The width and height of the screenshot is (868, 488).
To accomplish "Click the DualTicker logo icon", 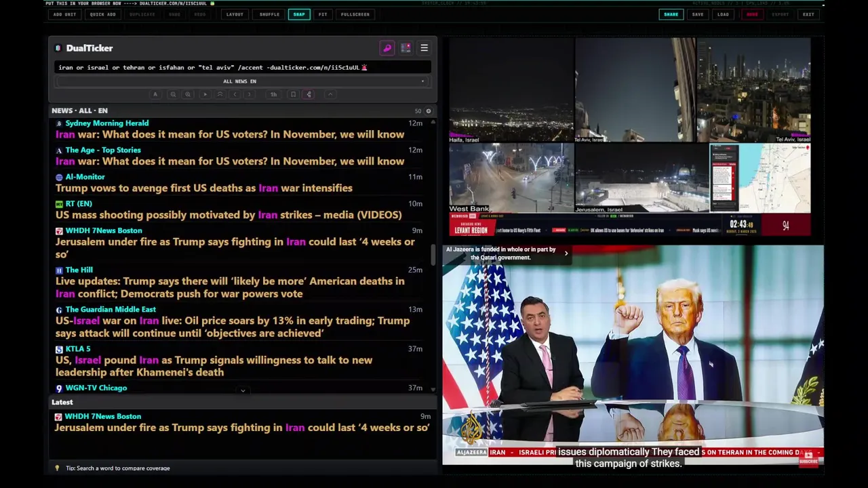I will click(58, 48).
